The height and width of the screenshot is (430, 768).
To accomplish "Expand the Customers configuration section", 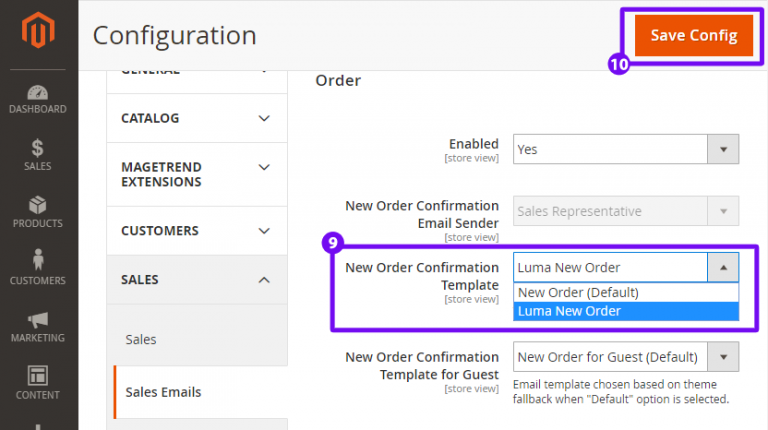I will (x=196, y=230).
